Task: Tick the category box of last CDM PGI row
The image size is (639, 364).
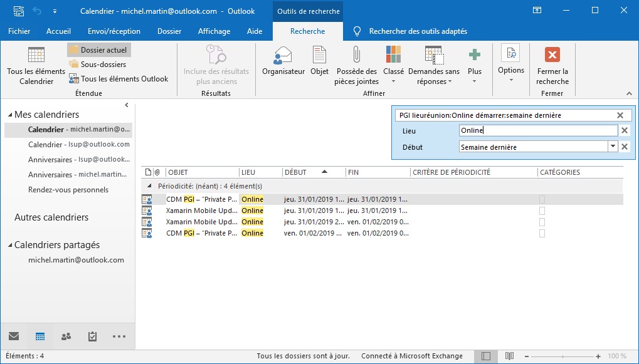Action: [x=542, y=233]
